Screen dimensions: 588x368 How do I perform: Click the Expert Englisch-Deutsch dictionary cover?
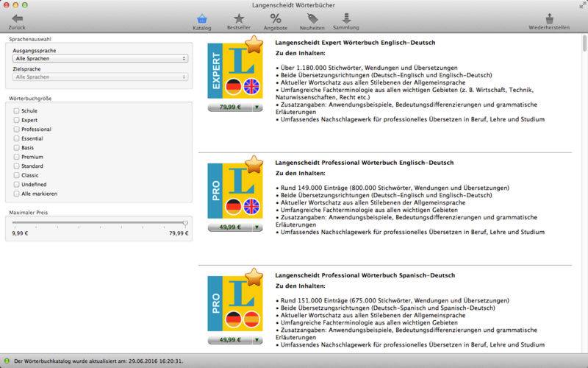coord(235,71)
